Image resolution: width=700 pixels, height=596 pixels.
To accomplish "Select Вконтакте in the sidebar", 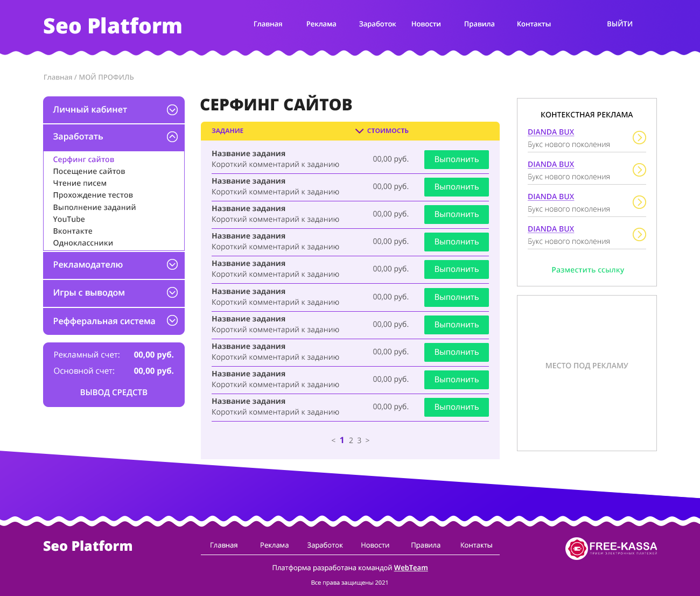I will click(73, 231).
